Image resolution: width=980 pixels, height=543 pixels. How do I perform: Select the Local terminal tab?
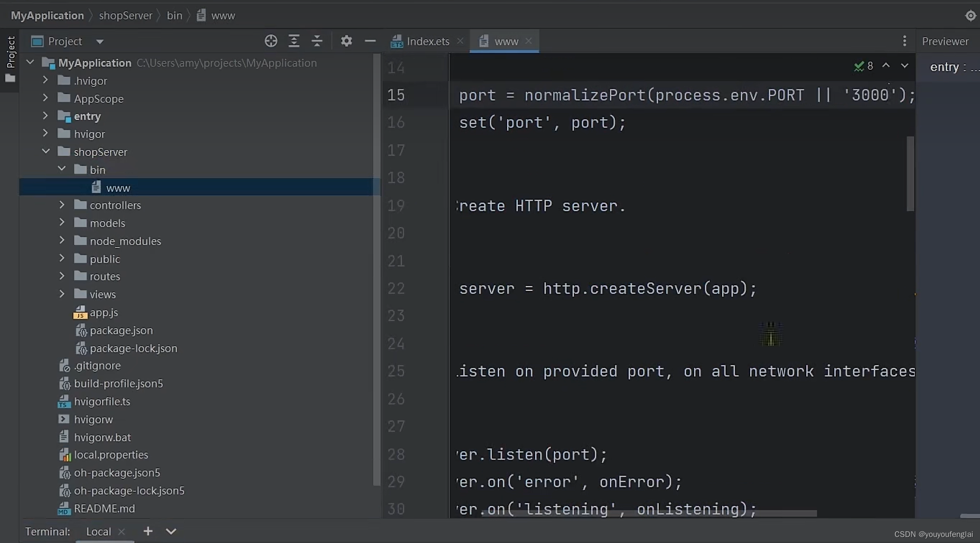pyautogui.click(x=98, y=531)
